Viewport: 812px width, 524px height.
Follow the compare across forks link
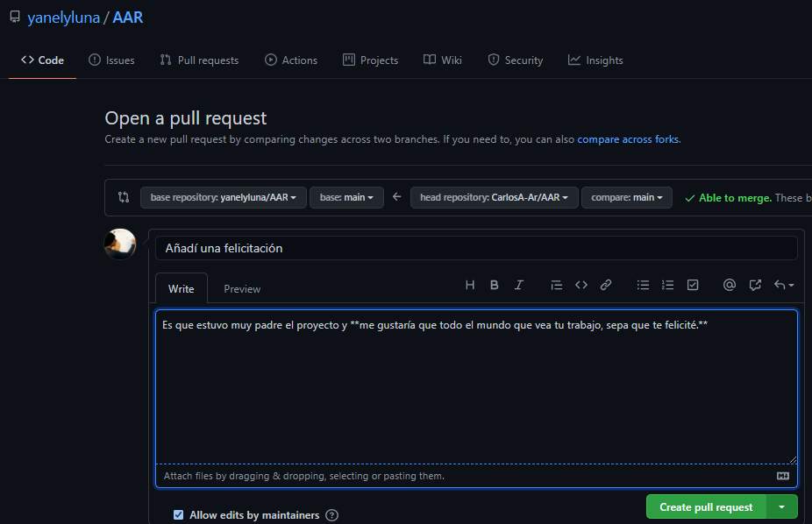click(x=628, y=139)
